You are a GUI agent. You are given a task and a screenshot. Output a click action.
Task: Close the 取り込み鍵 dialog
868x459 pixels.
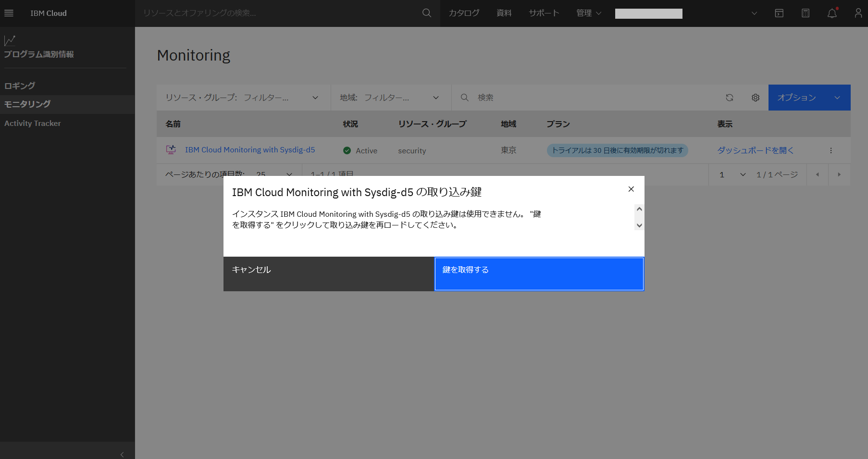631,189
